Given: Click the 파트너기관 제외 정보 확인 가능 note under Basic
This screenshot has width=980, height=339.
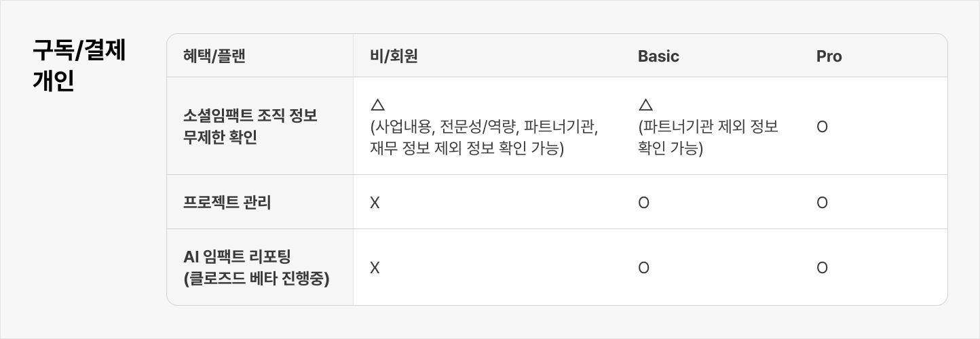Looking at the screenshot, I should point(707,138).
